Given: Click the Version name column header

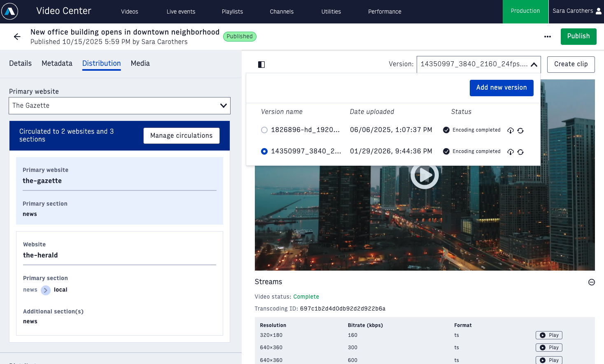Looking at the screenshot, I should (282, 112).
